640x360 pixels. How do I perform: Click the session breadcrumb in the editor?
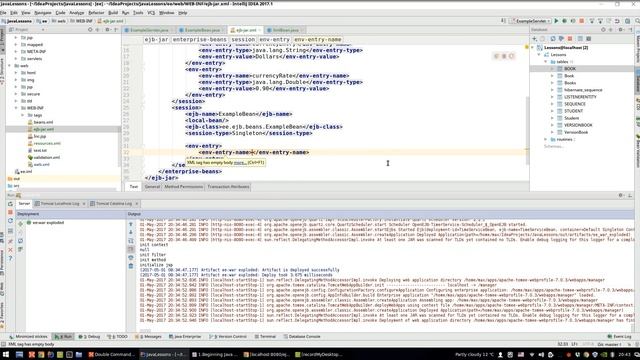pyautogui.click(x=243, y=40)
